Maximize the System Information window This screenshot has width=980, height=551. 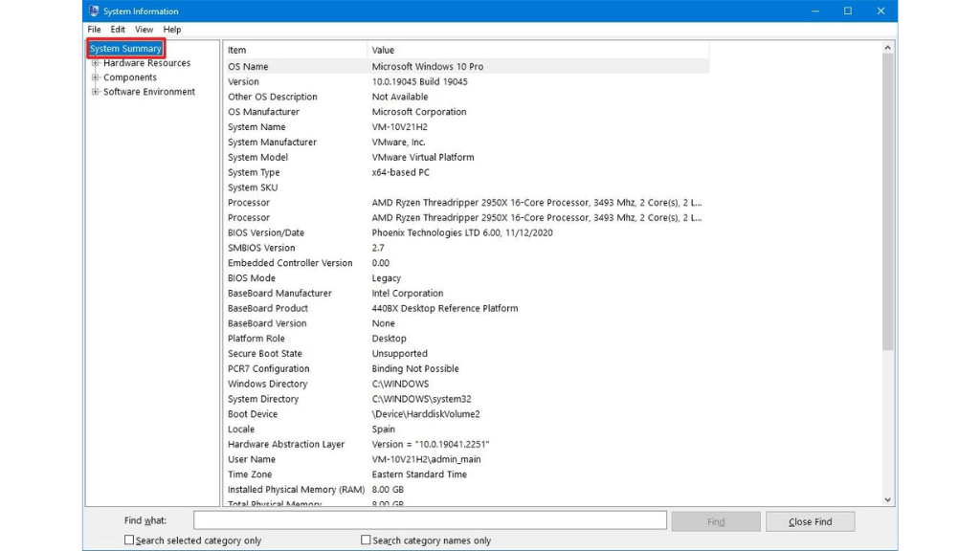click(x=847, y=11)
